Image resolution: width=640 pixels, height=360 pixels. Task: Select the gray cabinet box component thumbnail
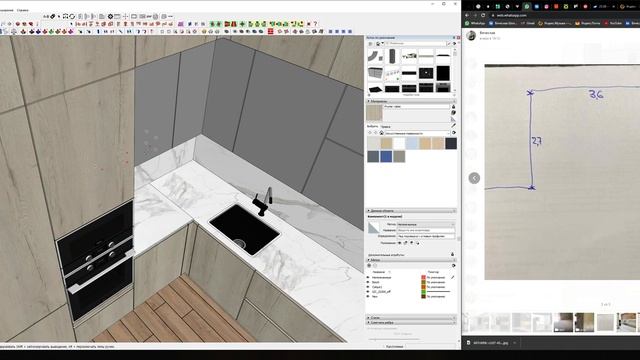375,73
